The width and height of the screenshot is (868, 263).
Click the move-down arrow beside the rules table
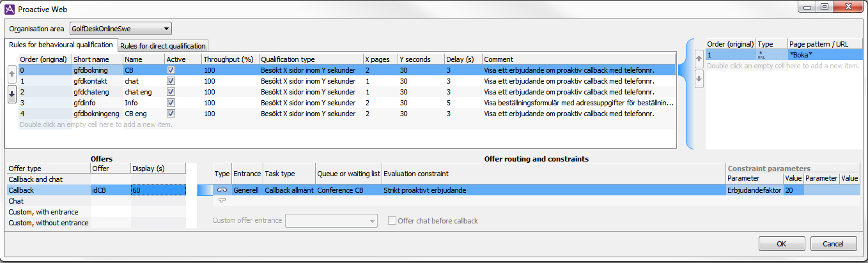(12, 93)
